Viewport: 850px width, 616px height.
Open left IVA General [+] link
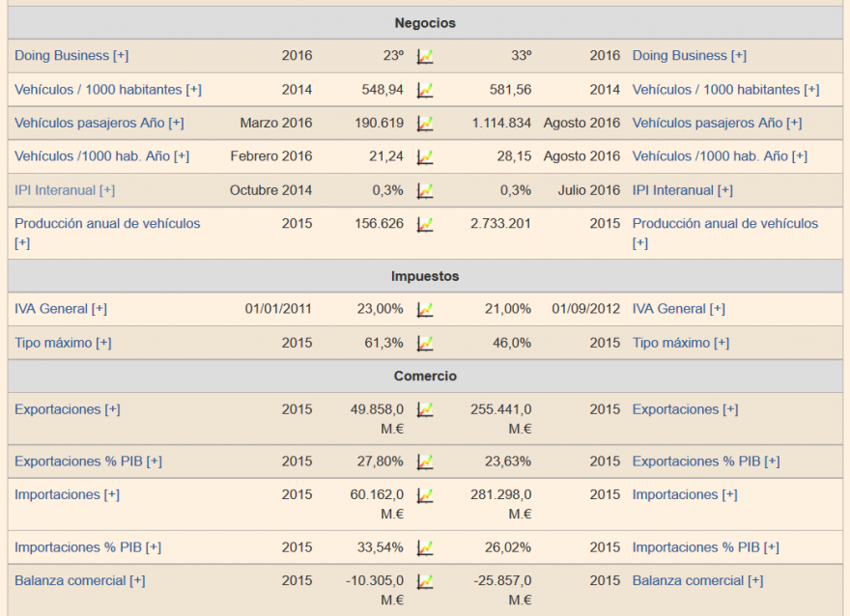pos(61,309)
